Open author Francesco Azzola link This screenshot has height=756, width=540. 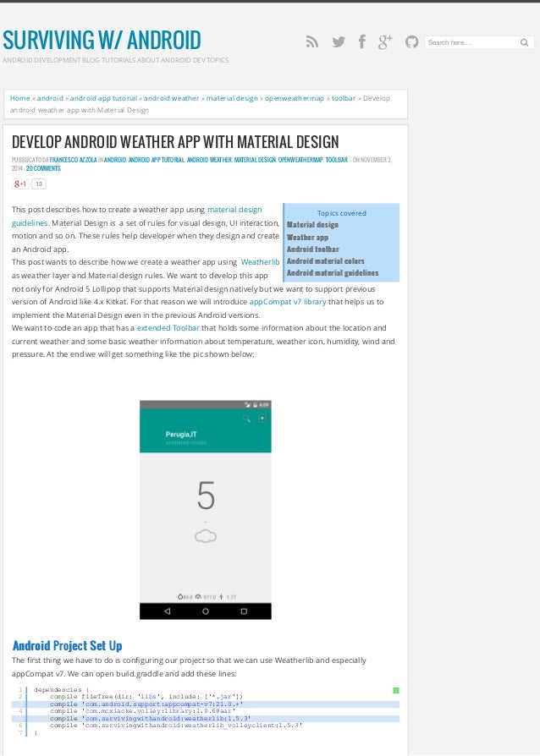click(74, 160)
